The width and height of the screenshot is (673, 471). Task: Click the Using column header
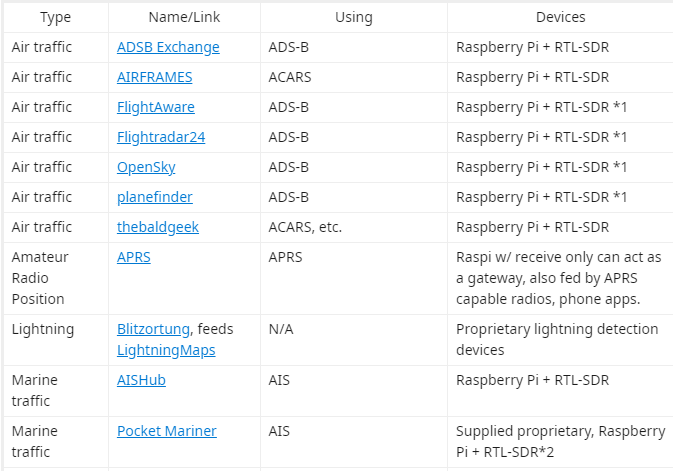354,17
